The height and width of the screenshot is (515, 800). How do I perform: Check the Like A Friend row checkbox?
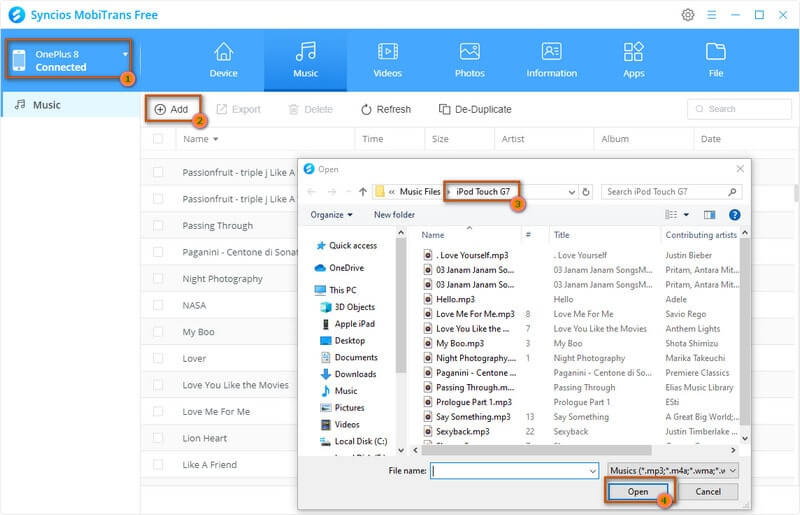[x=158, y=464]
